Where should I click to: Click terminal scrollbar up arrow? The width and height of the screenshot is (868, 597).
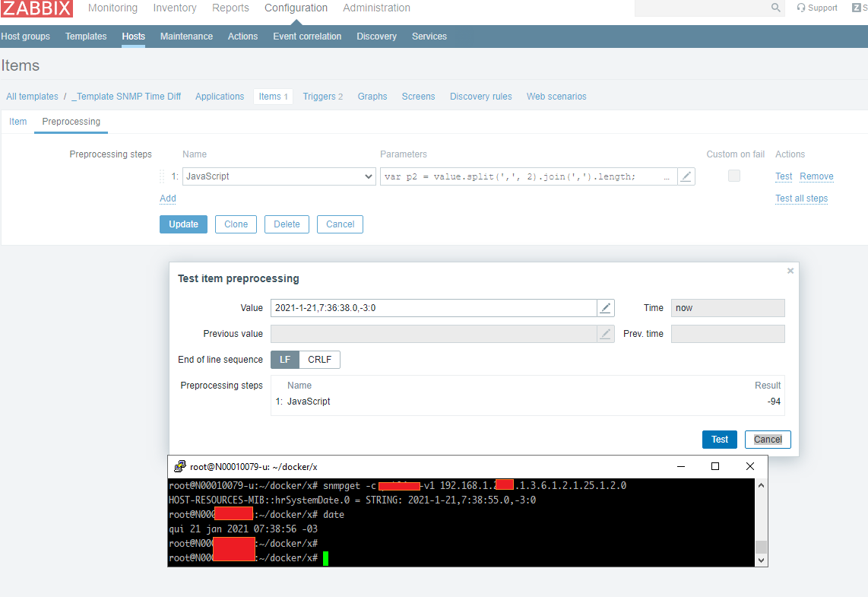761,486
